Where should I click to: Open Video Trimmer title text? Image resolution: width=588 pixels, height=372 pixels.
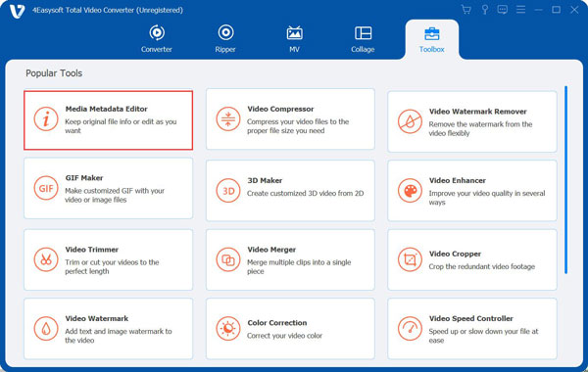click(x=92, y=250)
